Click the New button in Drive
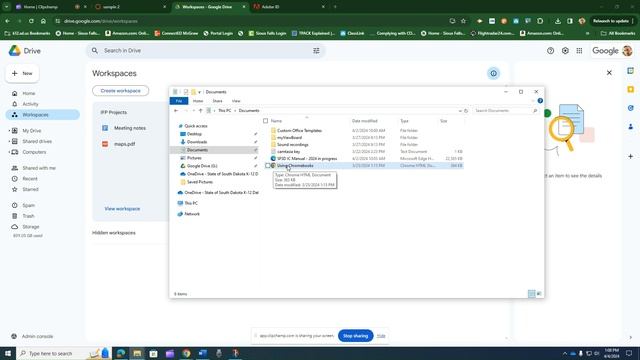 click(22, 73)
